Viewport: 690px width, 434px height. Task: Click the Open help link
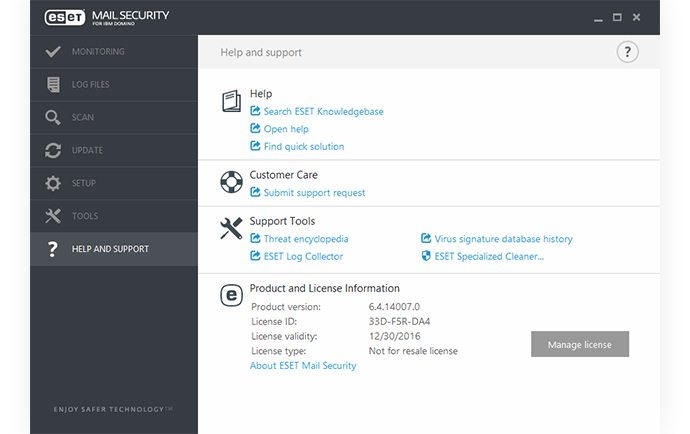(x=286, y=129)
